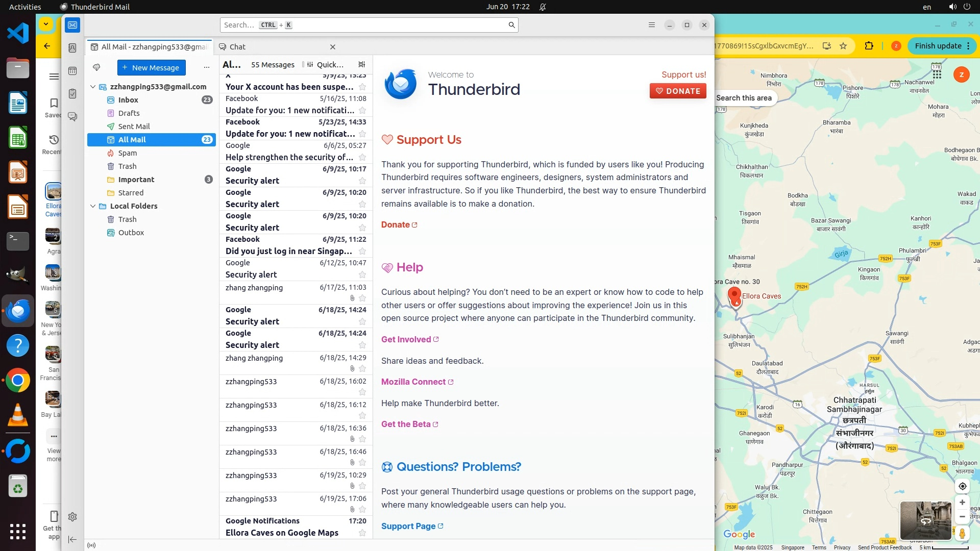Collapse the spaces toolbar with arrow icon
Viewport: 980px width, 551px height.
click(x=72, y=540)
